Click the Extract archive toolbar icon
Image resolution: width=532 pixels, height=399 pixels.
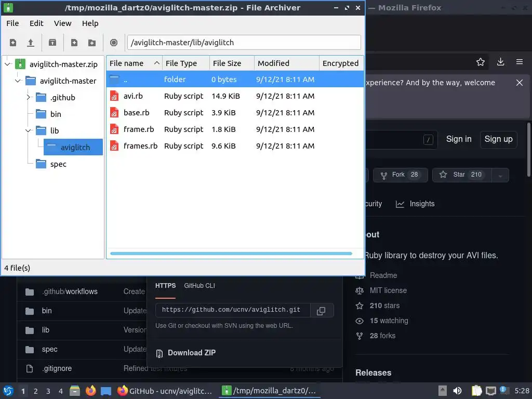tap(52, 43)
